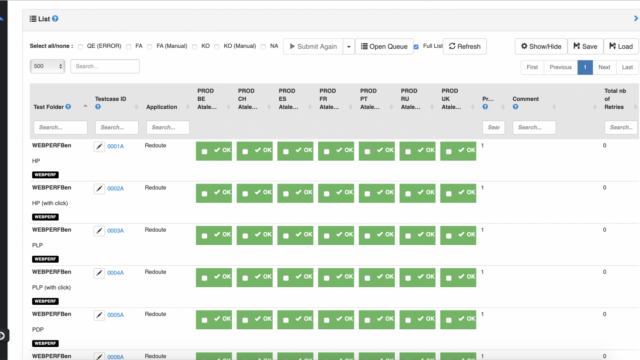Click the global Search field
Viewport: 640px width, 360px height.
pos(105,66)
